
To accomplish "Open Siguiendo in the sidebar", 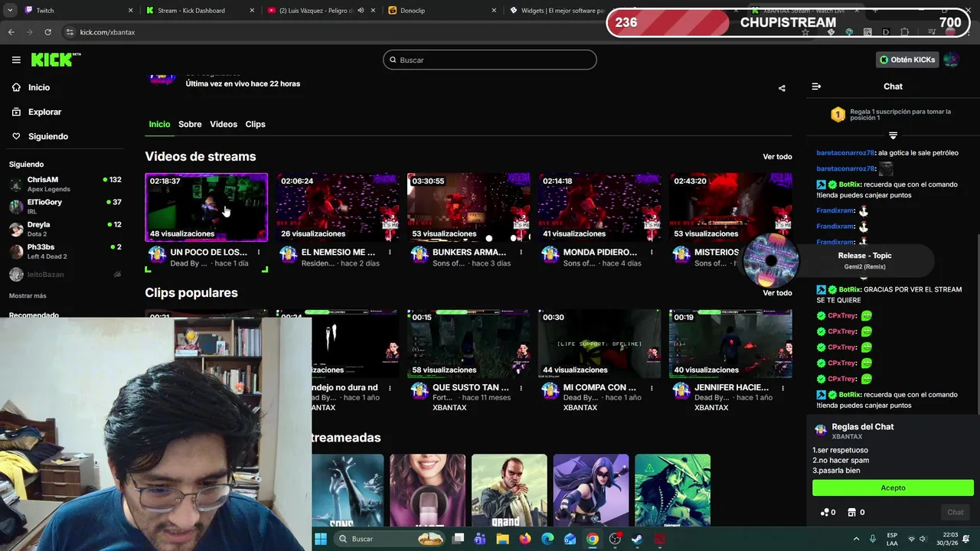I will 47,136.
